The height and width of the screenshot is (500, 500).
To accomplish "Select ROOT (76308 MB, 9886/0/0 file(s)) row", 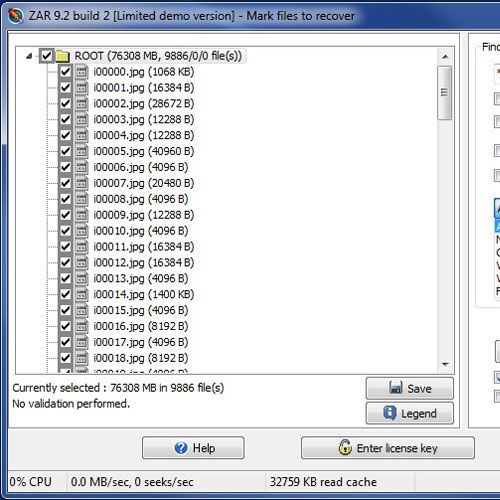I will (x=158, y=56).
